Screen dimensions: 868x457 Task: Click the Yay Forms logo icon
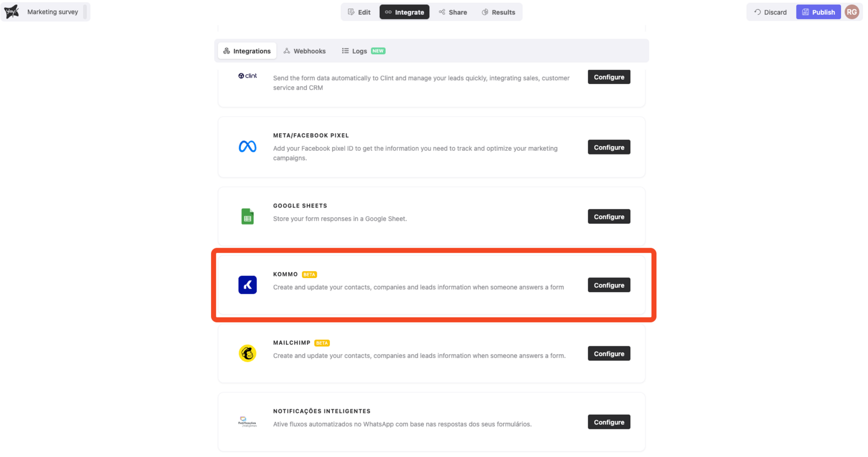pos(11,11)
